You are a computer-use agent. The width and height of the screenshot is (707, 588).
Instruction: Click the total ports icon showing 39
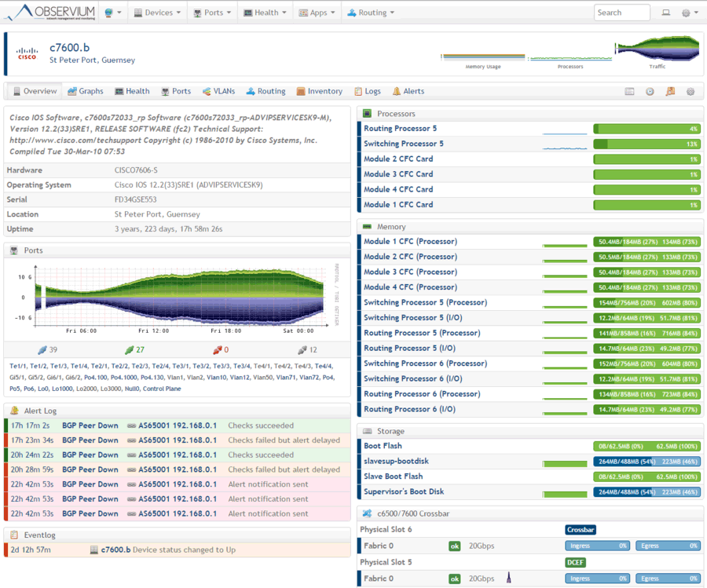click(x=42, y=349)
